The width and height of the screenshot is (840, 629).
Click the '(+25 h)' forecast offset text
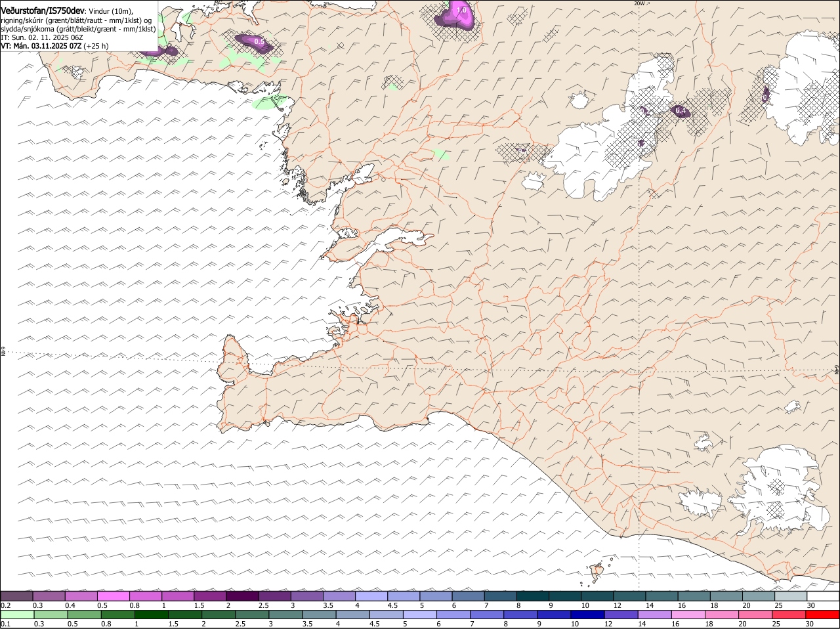tap(96, 46)
